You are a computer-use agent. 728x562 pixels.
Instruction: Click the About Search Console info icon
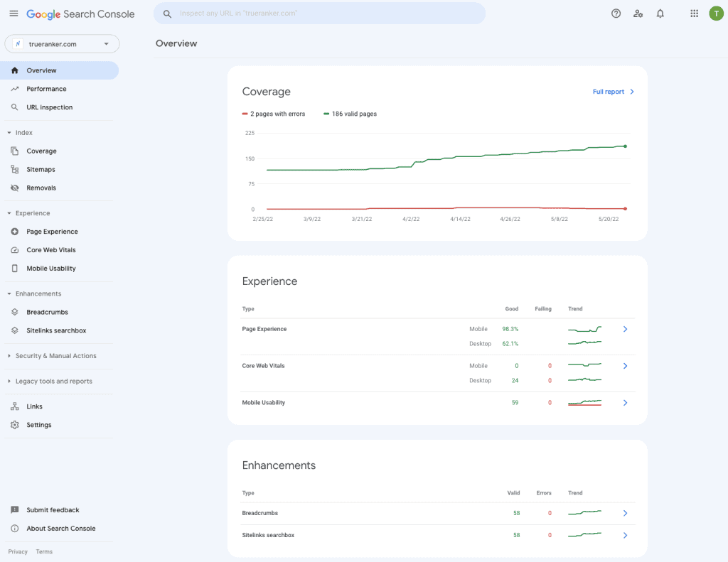[x=15, y=528]
